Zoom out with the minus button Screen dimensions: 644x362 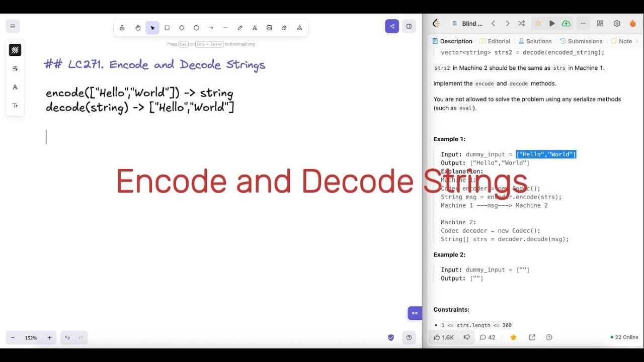(13, 338)
